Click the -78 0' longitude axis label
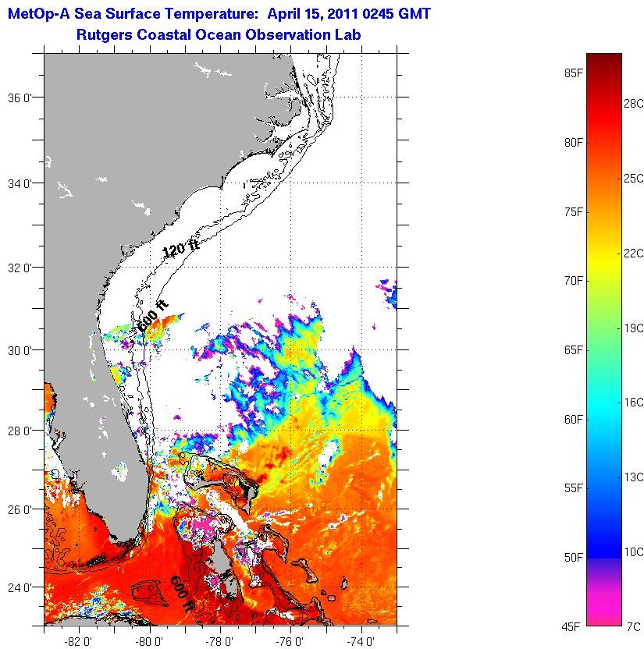This screenshot has width=644, height=649. (219, 641)
